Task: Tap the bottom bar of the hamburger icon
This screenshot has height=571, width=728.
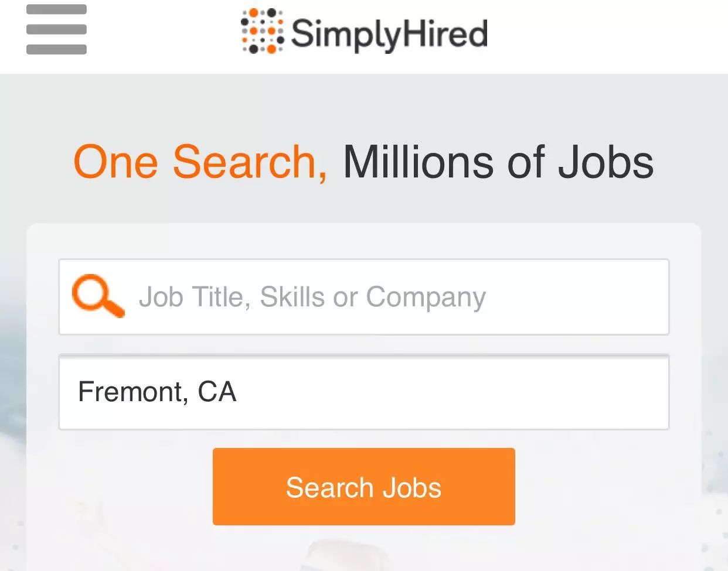Action: [56, 49]
